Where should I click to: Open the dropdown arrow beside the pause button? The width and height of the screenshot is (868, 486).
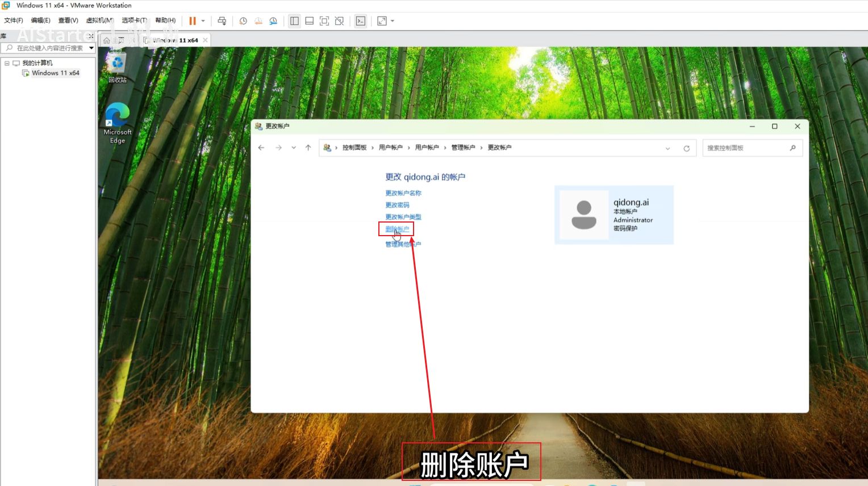[203, 21]
